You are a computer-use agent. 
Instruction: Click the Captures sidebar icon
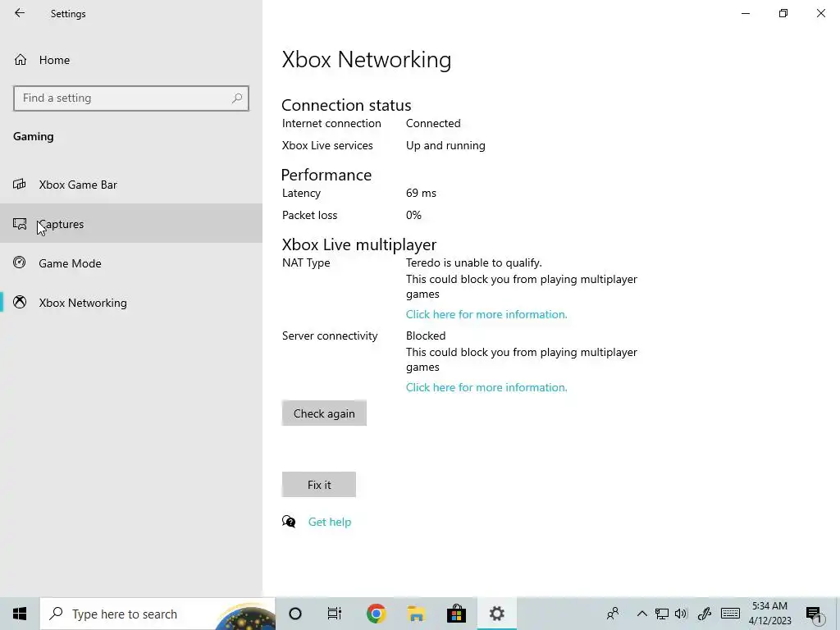click(20, 223)
